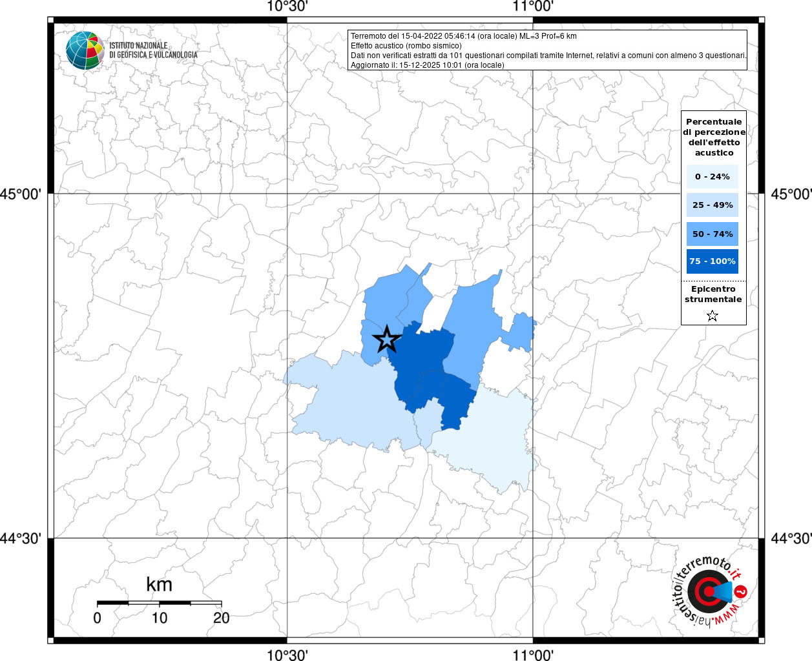This screenshot has height=661, width=812.
Task: Click the 'Terremoto del 15-04-2022' header line
Action: 463,36
